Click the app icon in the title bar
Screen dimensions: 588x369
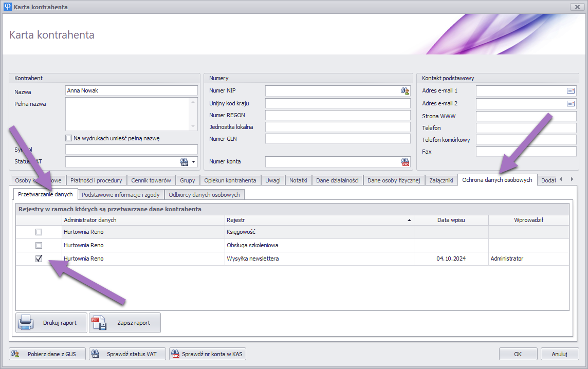pyautogui.click(x=7, y=7)
